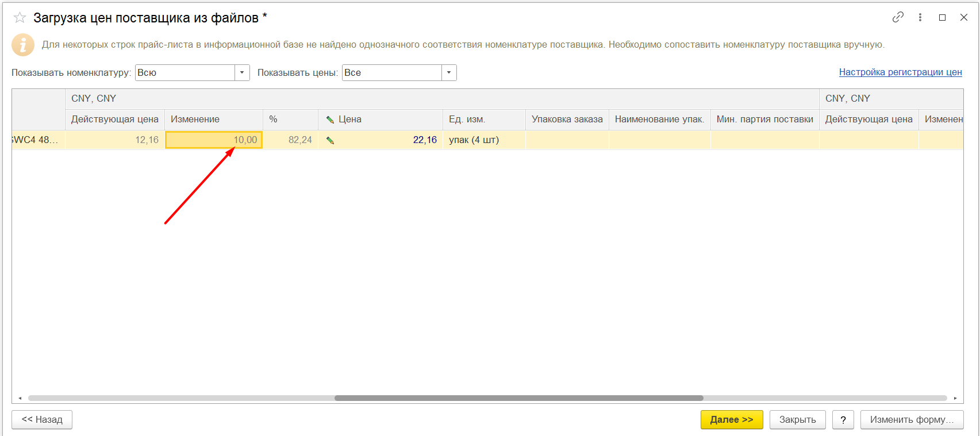Open Настройка регистрации цен link
This screenshot has height=436, width=980.
(900, 72)
